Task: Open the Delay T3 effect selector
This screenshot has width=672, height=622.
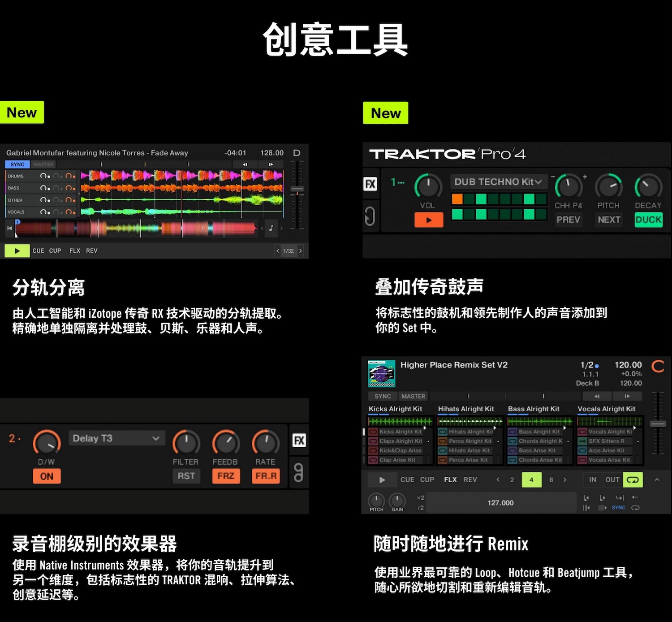Action: (116, 438)
